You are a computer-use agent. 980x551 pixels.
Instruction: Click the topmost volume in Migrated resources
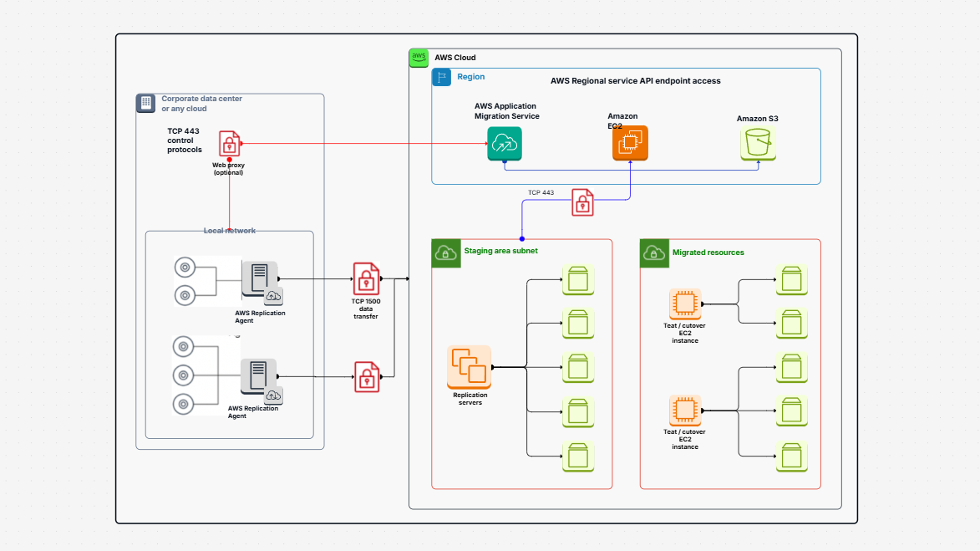click(792, 279)
